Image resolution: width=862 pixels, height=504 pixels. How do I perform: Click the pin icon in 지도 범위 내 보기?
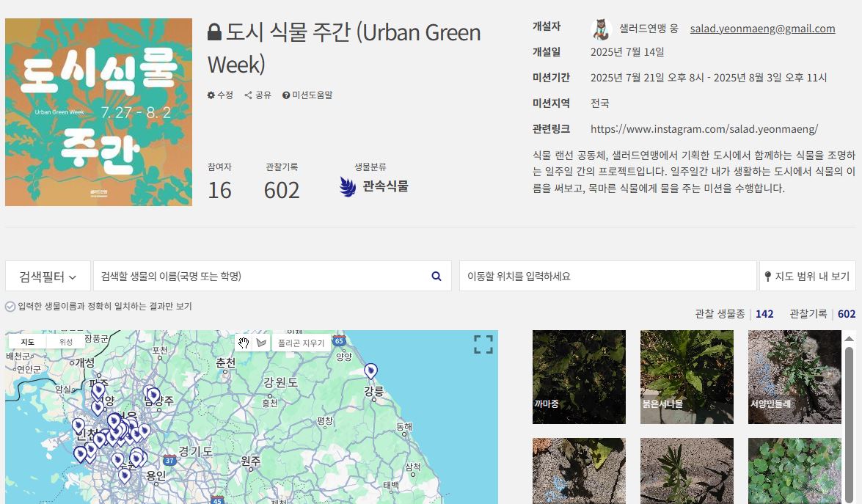[767, 277]
